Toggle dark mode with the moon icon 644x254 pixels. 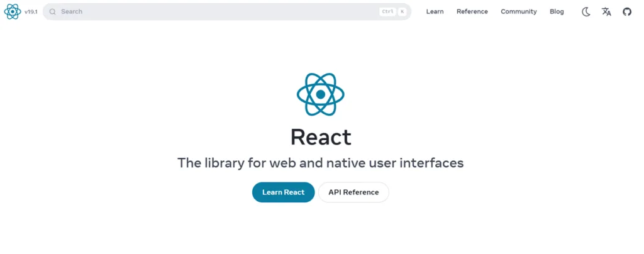click(586, 11)
